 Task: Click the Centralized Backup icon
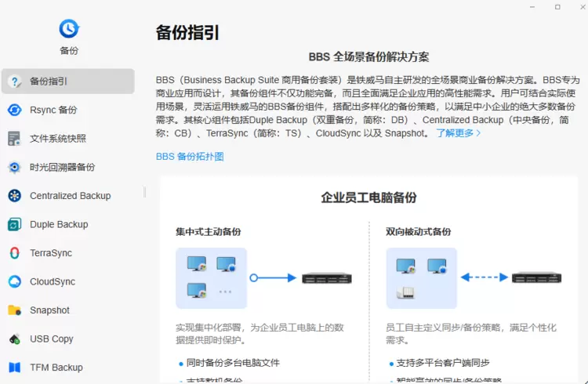coord(14,196)
